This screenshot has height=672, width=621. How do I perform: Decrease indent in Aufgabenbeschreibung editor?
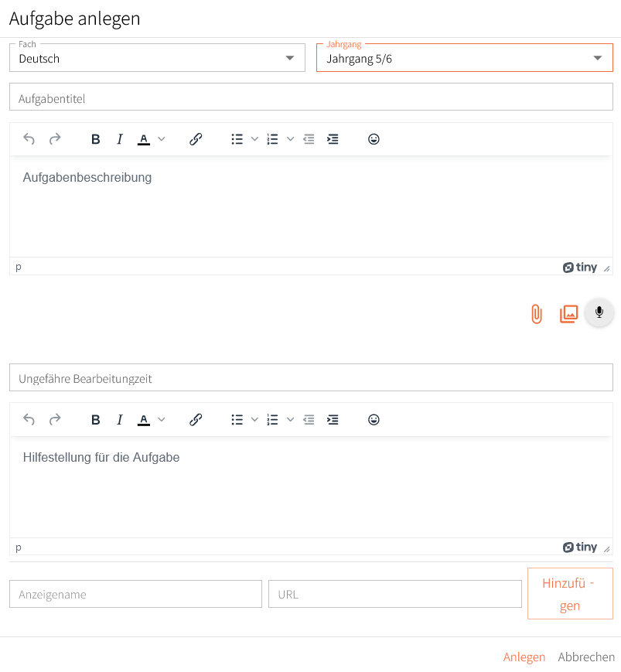click(x=309, y=139)
